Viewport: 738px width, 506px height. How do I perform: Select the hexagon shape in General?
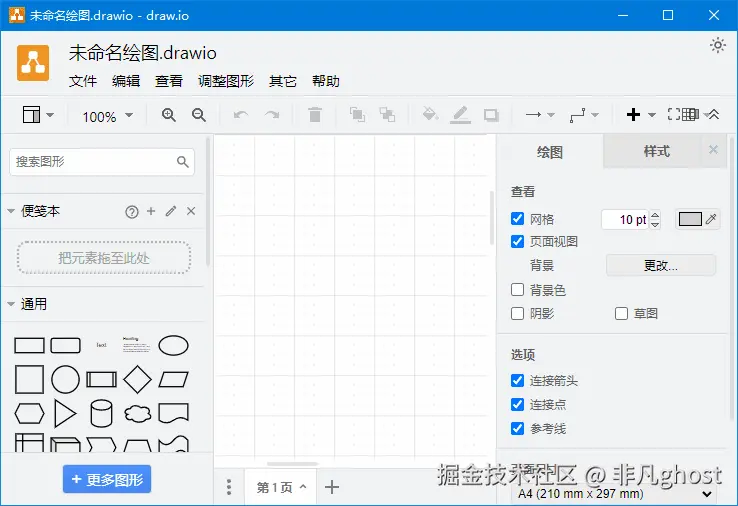point(29,414)
